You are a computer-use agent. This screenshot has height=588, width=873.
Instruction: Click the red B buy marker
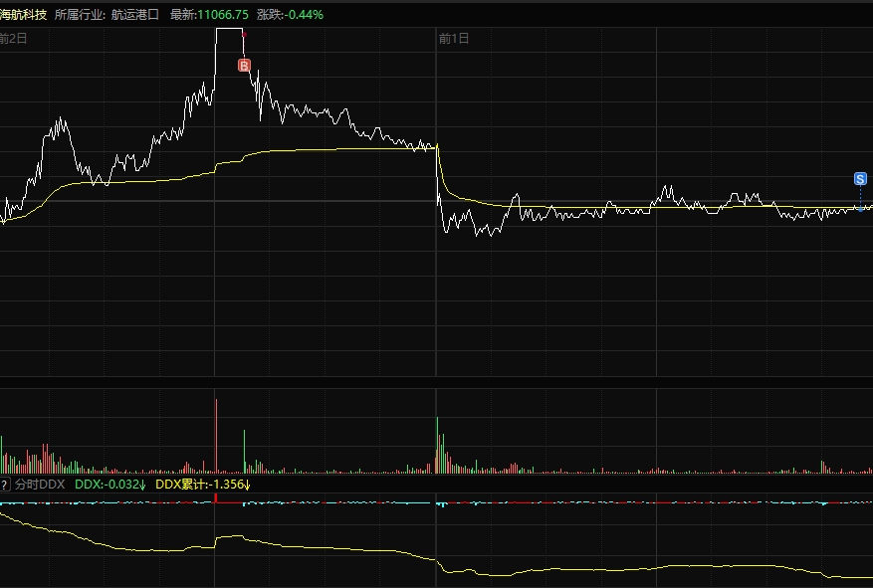click(x=244, y=66)
